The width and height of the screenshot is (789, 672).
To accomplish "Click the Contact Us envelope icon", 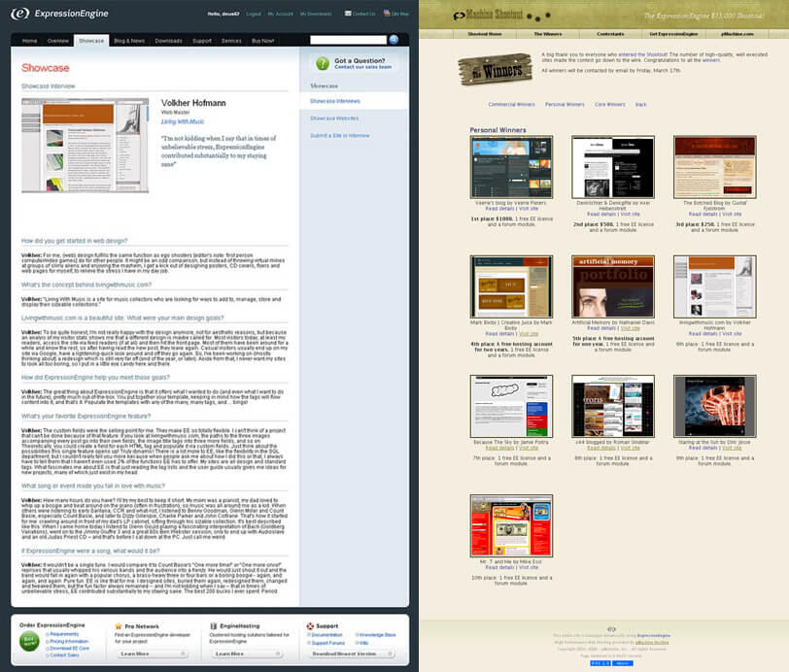I will (x=350, y=14).
